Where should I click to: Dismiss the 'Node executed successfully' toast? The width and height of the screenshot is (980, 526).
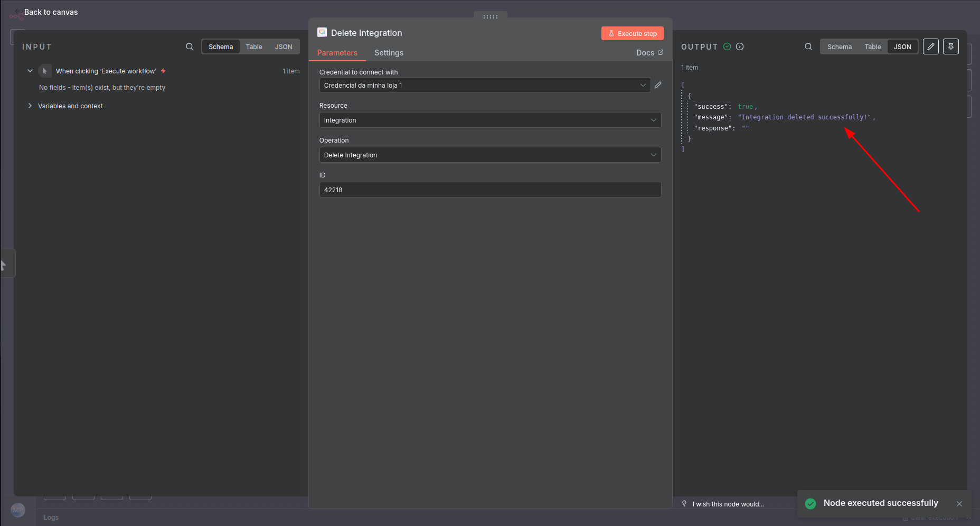click(959, 504)
